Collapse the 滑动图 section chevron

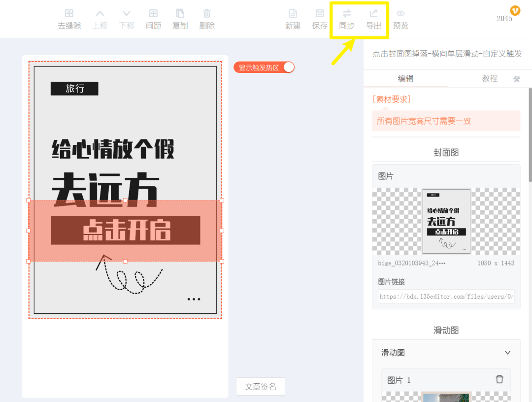pos(507,352)
